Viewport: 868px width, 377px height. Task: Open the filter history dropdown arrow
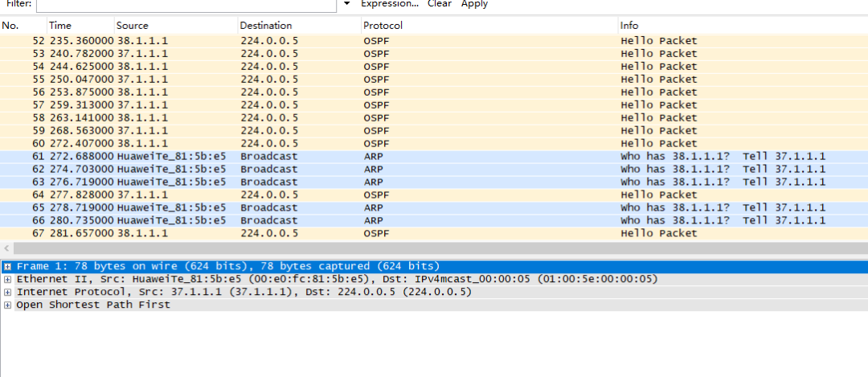coord(347,3)
